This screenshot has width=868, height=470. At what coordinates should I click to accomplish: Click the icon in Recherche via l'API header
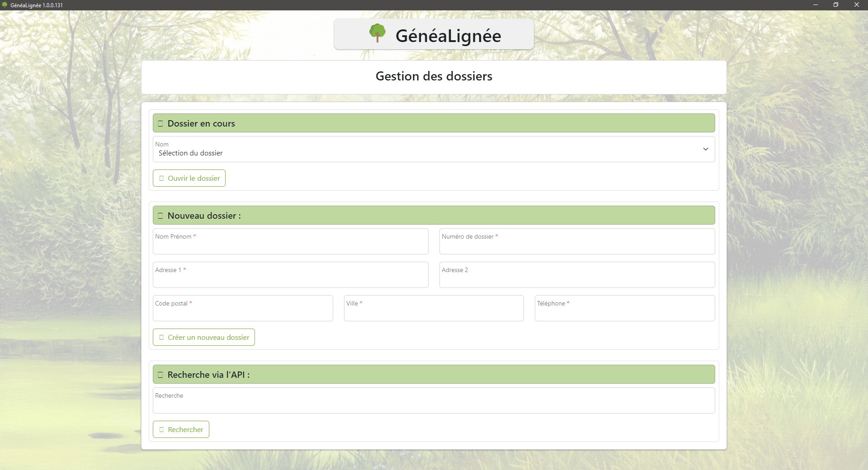pyautogui.click(x=160, y=375)
